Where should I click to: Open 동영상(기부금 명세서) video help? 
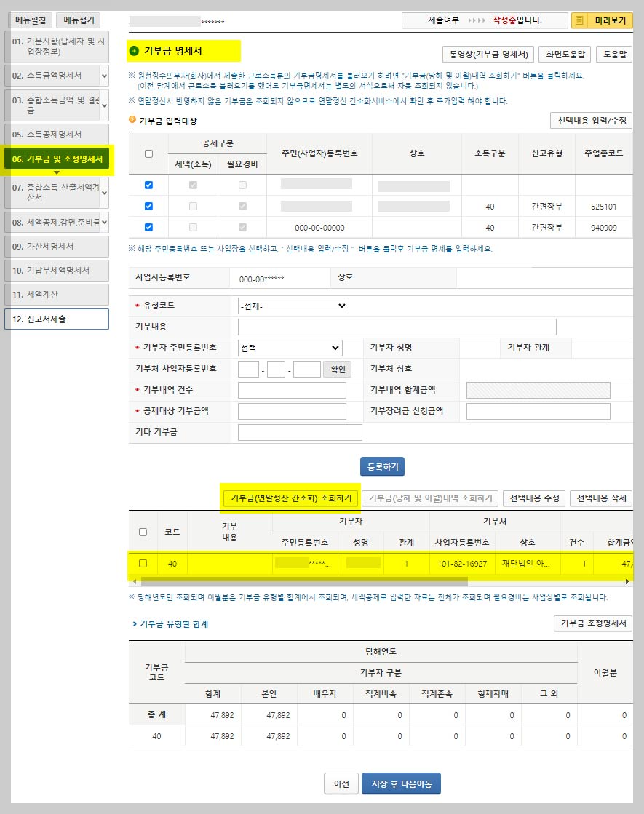(489, 54)
